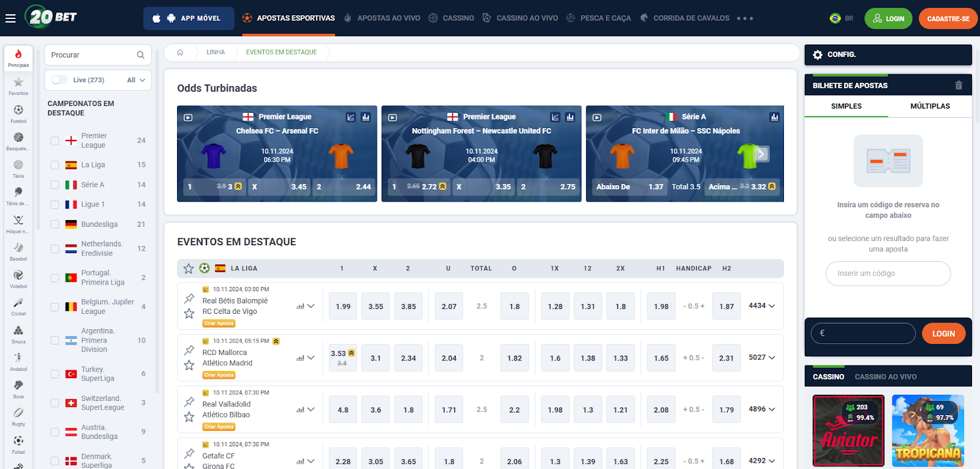The height and width of the screenshot is (469, 980).
Task: Favorite the RCD Mallorca match star
Action: [x=189, y=365]
